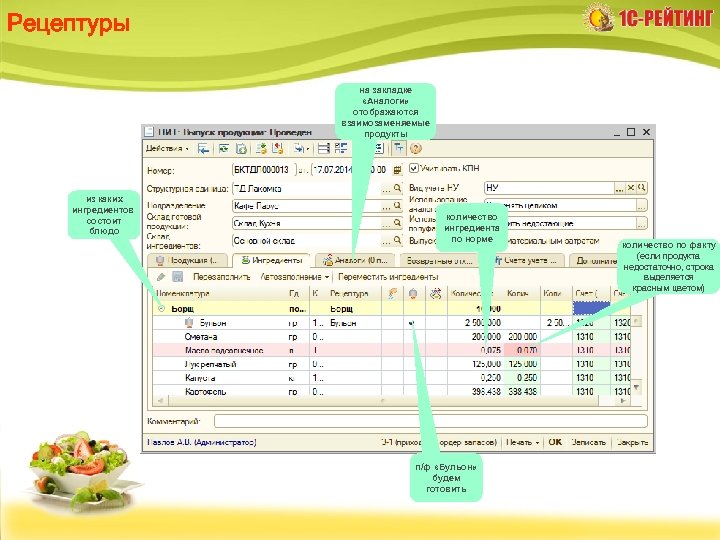Switch to the Возвратные отходы tab

tap(439, 260)
